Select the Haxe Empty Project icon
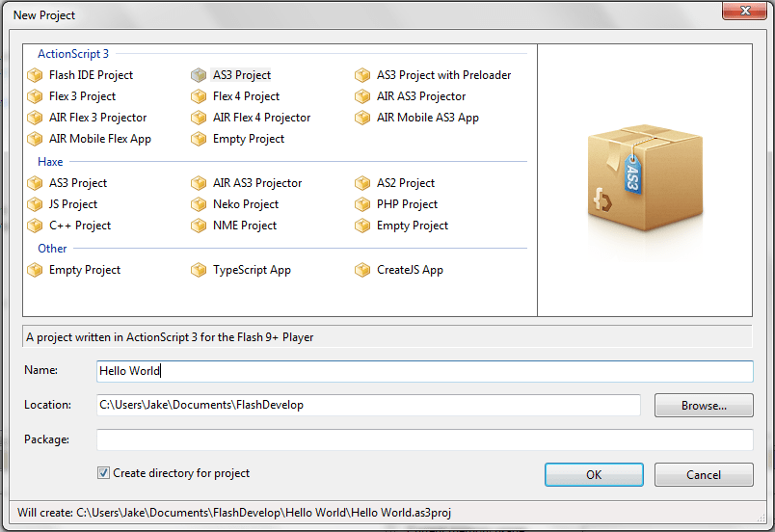Image resolution: width=775 pixels, height=532 pixels. click(362, 226)
